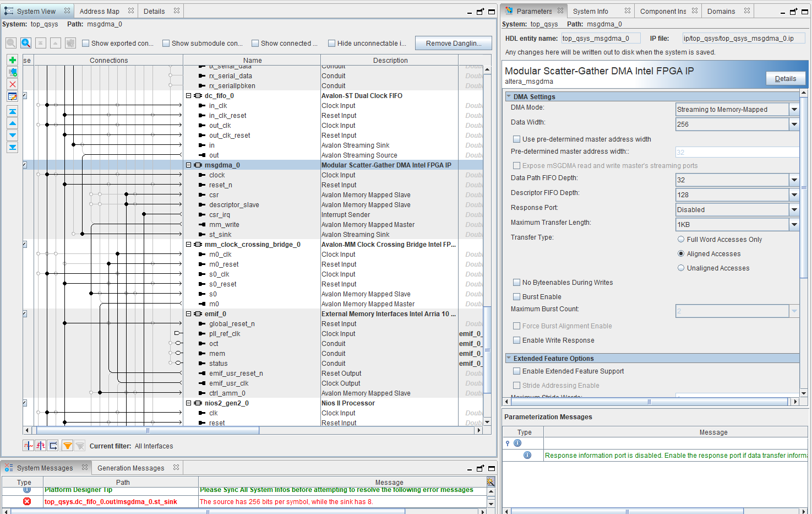This screenshot has height=514, width=812.
Task: Click the HDL entity name input field
Action: 600,39
